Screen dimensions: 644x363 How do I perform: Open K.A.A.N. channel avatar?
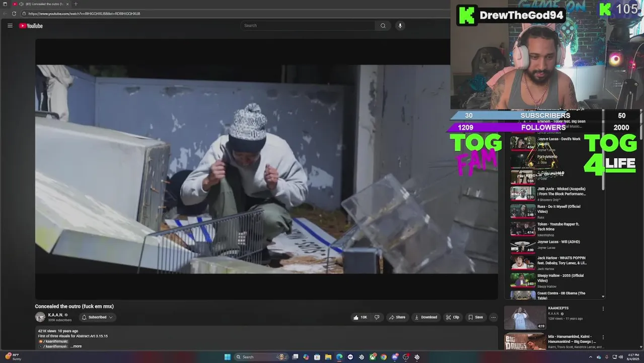pyautogui.click(x=40, y=317)
